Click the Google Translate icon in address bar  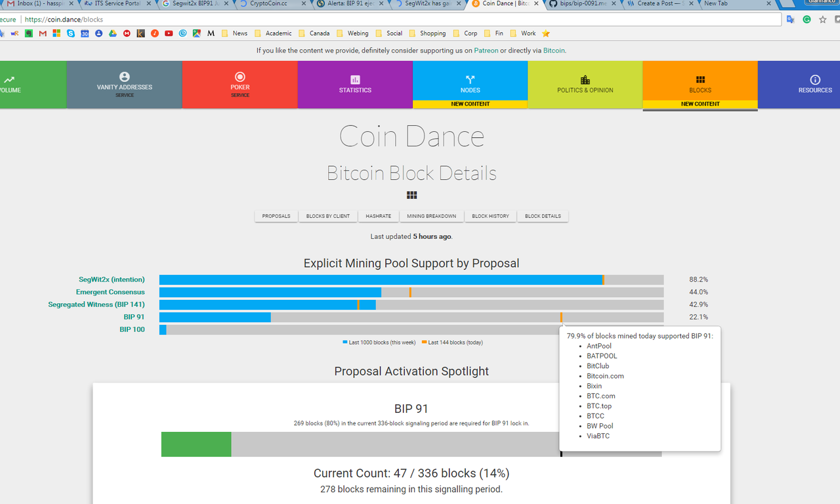pyautogui.click(x=791, y=20)
